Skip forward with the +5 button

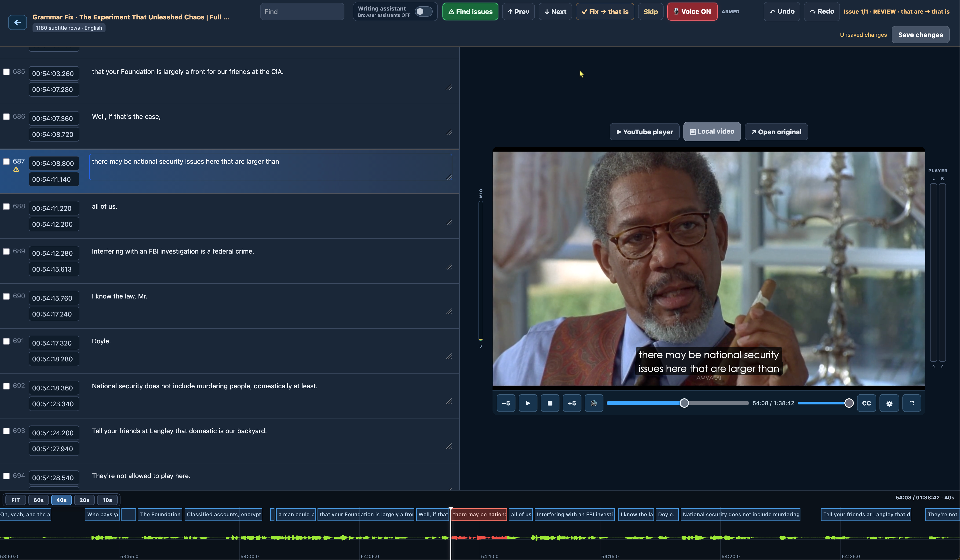click(x=572, y=403)
